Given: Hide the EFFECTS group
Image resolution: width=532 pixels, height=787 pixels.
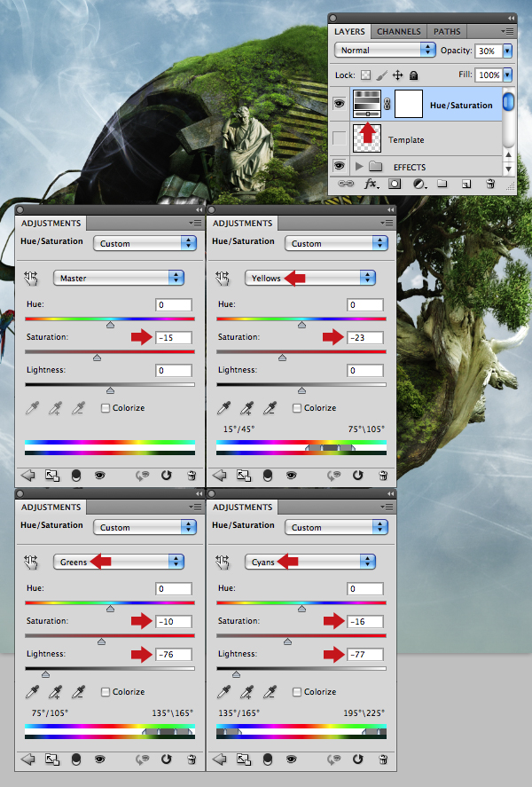Looking at the screenshot, I should [340, 166].
